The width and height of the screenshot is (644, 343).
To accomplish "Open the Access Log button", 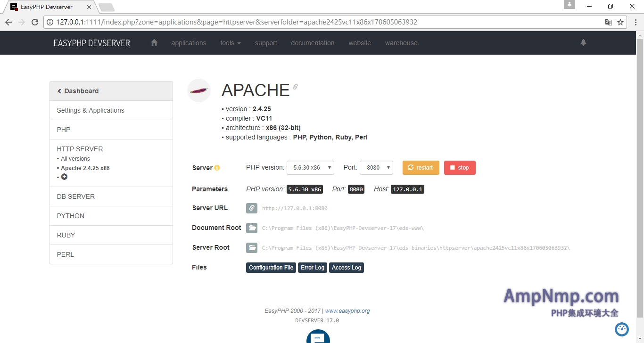I will (347, 268).
